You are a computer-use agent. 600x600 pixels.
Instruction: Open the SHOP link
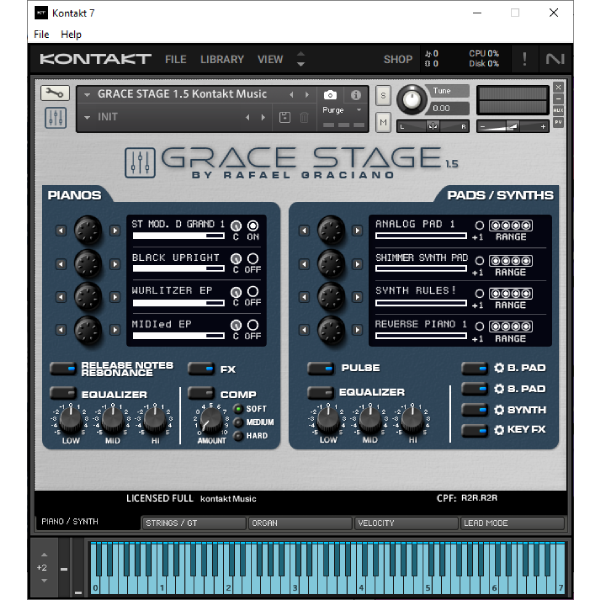(398, 59)
